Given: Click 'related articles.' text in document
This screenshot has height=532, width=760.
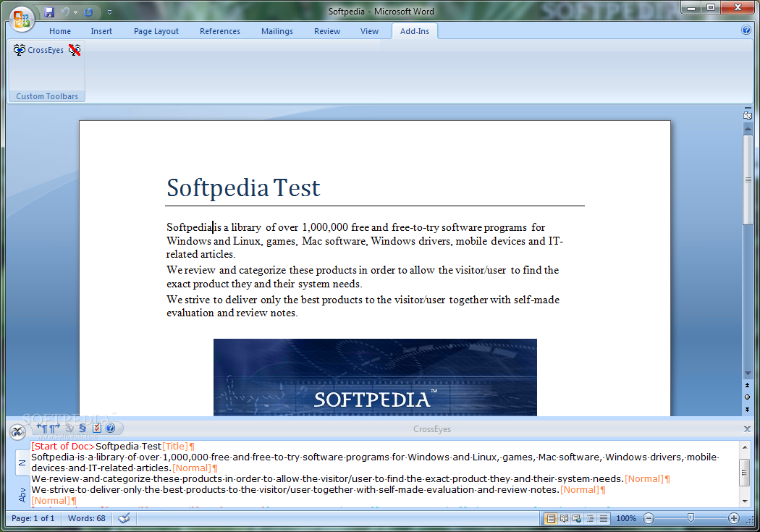Looking at the screenshot, I should (200, 254).
